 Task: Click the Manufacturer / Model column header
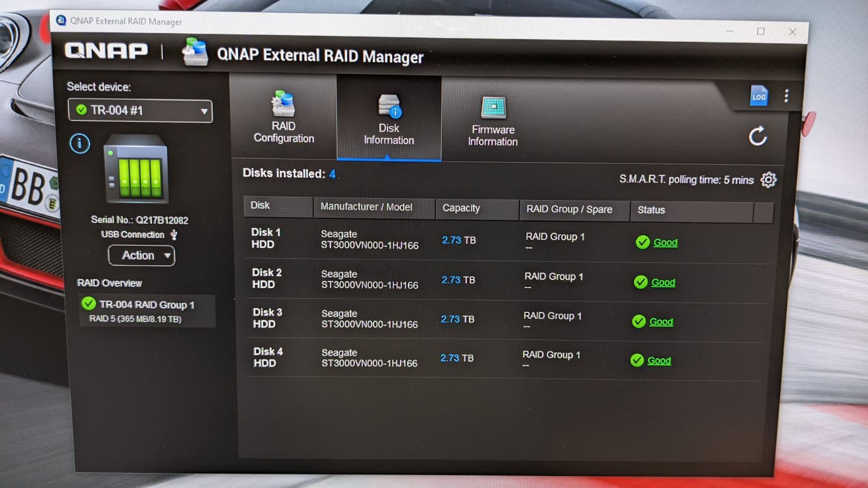coord(374,208)
